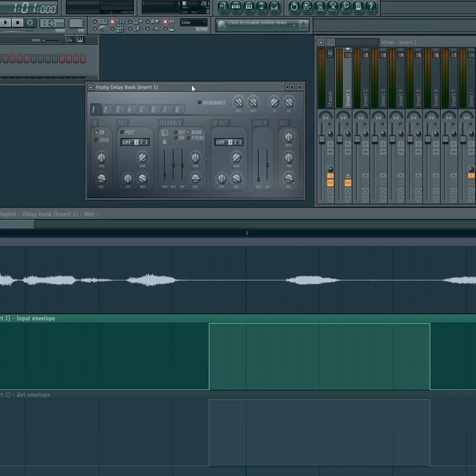Toggle SOLO in the delay bank IN section
The width and height of the screenshot is (476, 476).
coord(97,139)
